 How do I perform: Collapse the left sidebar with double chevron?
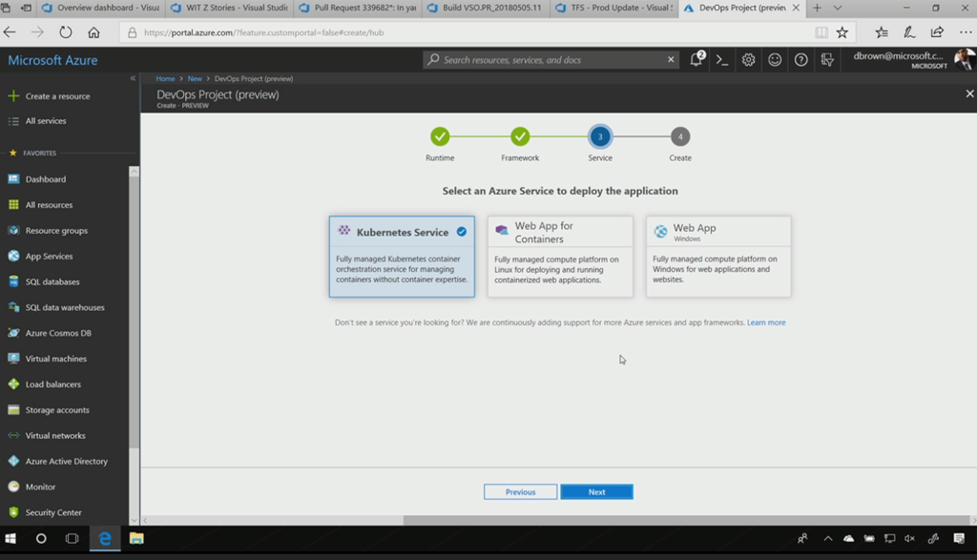pos(133,78)
